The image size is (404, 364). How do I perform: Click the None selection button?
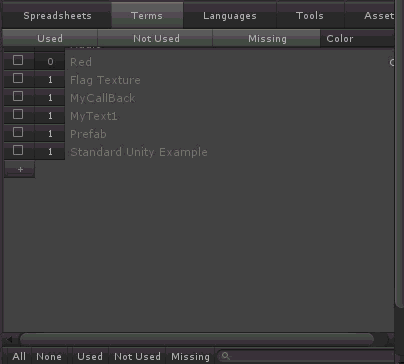click(x=49, y=356)
